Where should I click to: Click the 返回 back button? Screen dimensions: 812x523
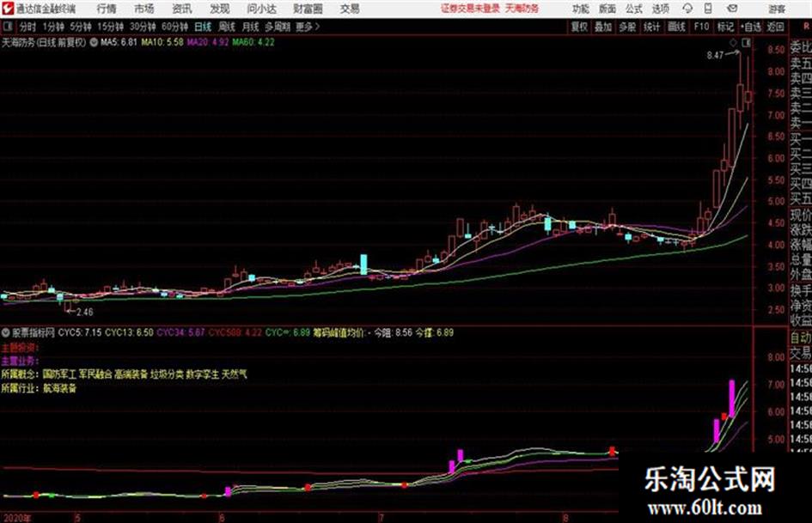coord(775,27)
